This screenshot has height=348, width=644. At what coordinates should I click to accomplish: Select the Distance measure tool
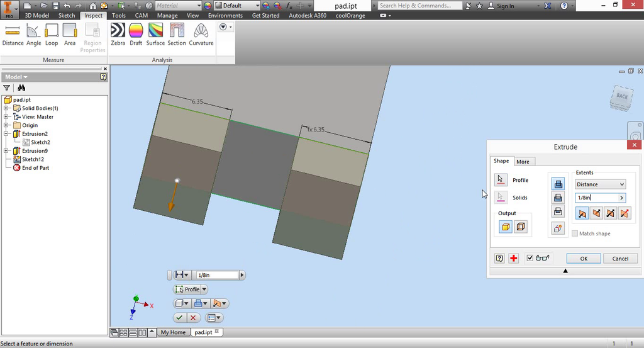click(x=13, y=35)
